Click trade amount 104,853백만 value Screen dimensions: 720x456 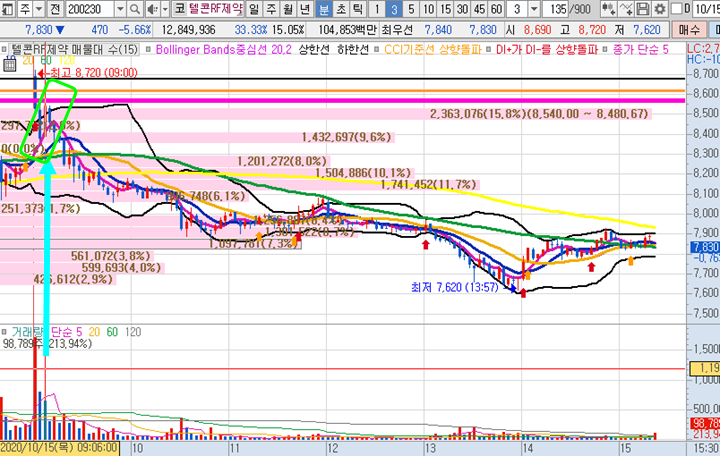(x=347, y=30)
